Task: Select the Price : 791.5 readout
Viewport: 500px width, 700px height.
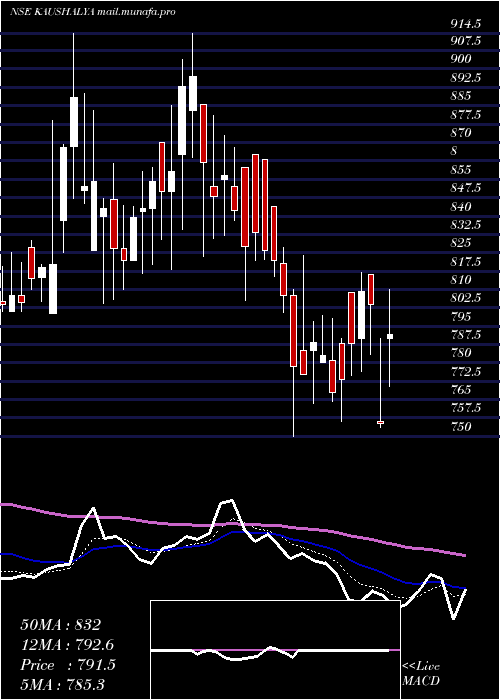Action: [x=68, y=665]
